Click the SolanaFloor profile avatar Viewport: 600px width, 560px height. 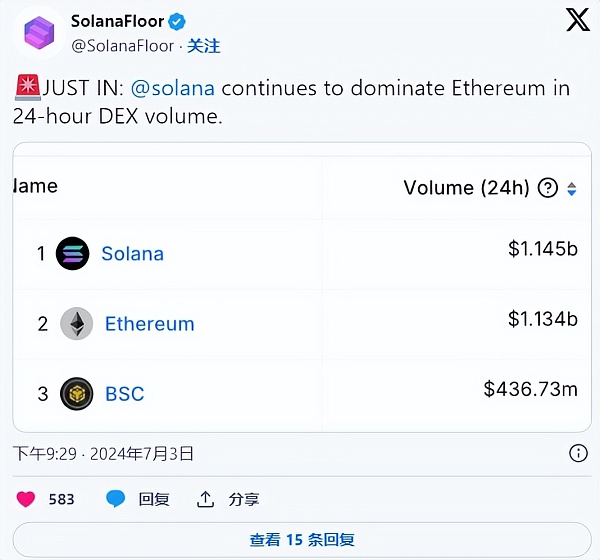[38, 37]
